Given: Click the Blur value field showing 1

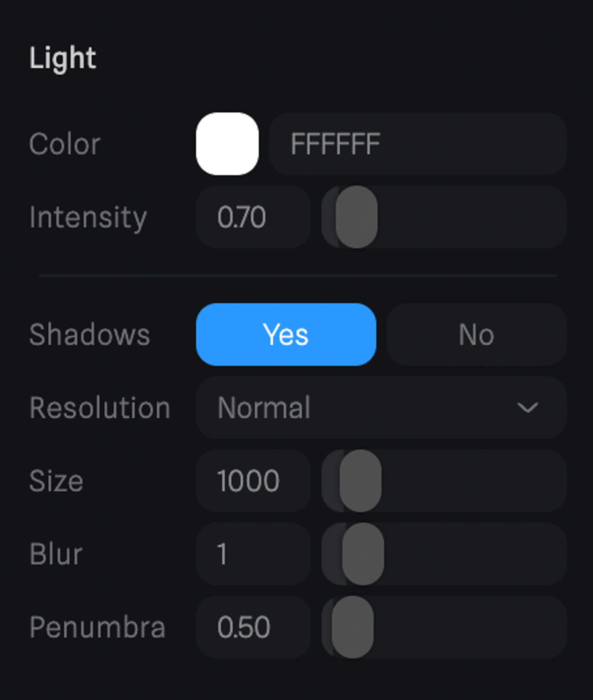Looking at the screenshot, I should pyautogui.click(x=253, y=554).
